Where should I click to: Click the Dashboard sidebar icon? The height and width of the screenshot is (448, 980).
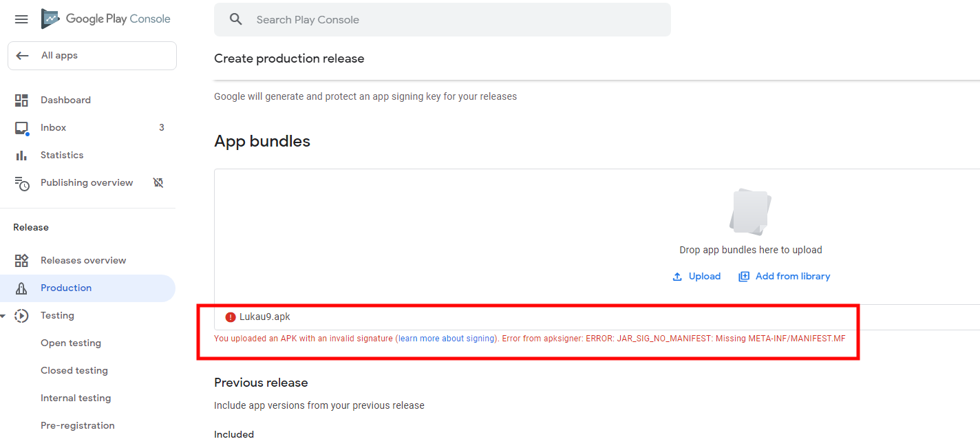(x=21, y=100)
